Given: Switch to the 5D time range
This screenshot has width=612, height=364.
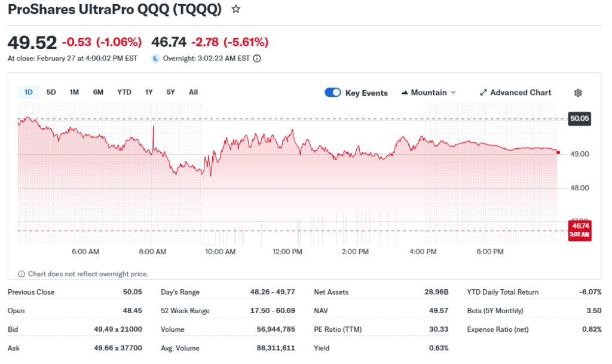Looking at the screenshot, I should [51, 92].
